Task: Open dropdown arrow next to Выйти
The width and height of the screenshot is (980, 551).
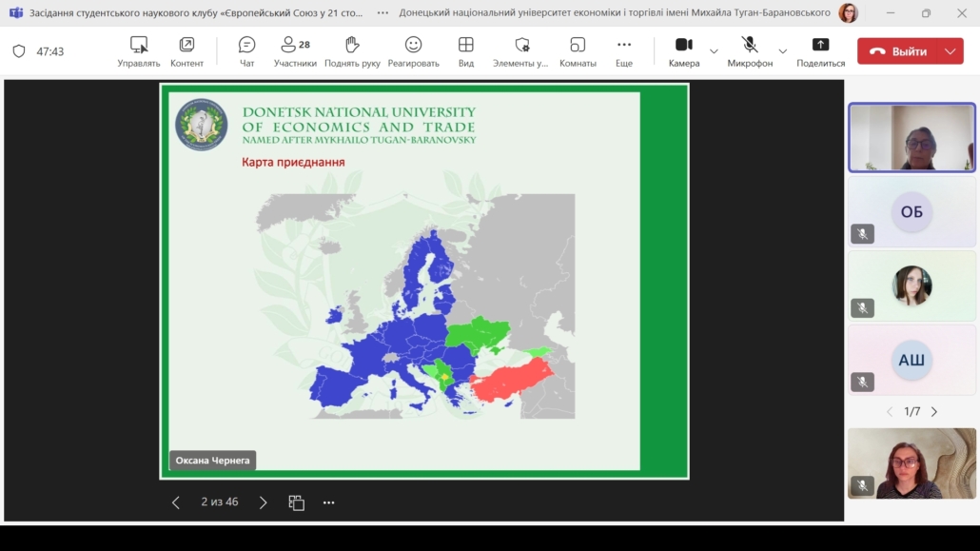Action: (x=951, y=51)
